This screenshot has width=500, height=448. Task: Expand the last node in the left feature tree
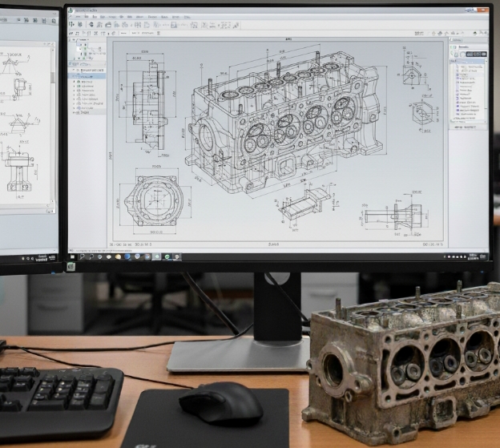pos(75,111)
